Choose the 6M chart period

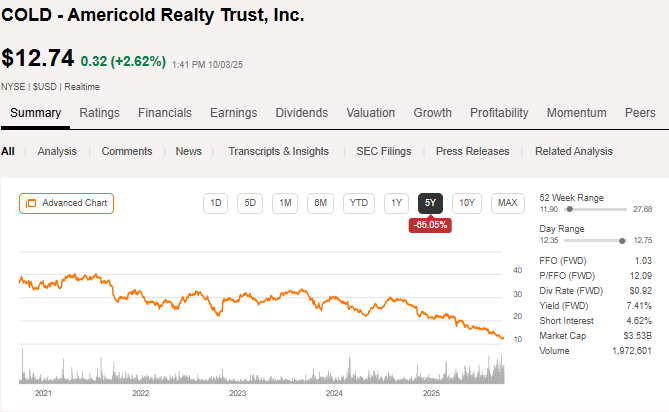320,204
